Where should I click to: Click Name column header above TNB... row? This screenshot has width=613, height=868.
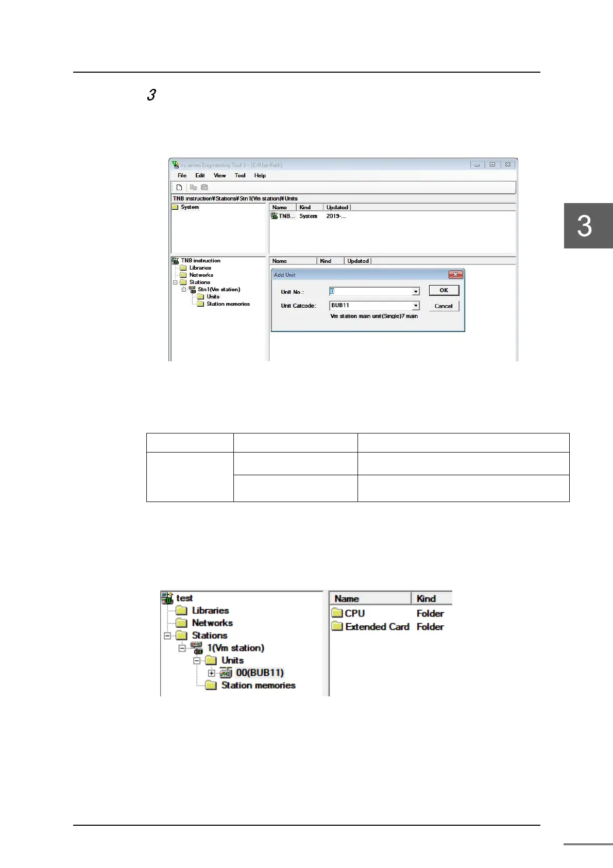point(283,207)
